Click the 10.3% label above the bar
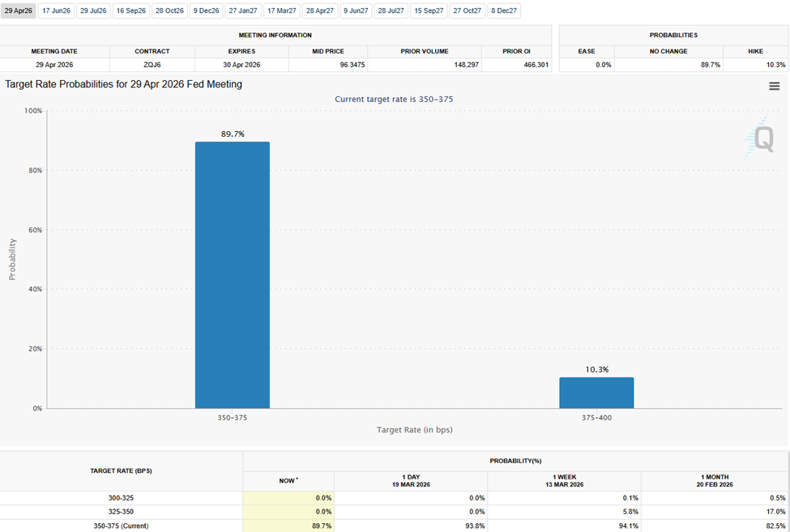 (x=596, y=369)
